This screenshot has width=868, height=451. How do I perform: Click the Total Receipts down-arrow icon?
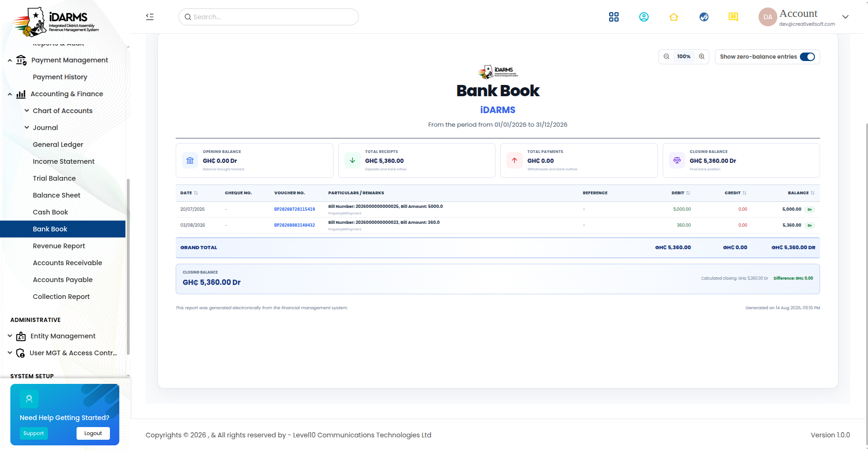click(352, 160)
